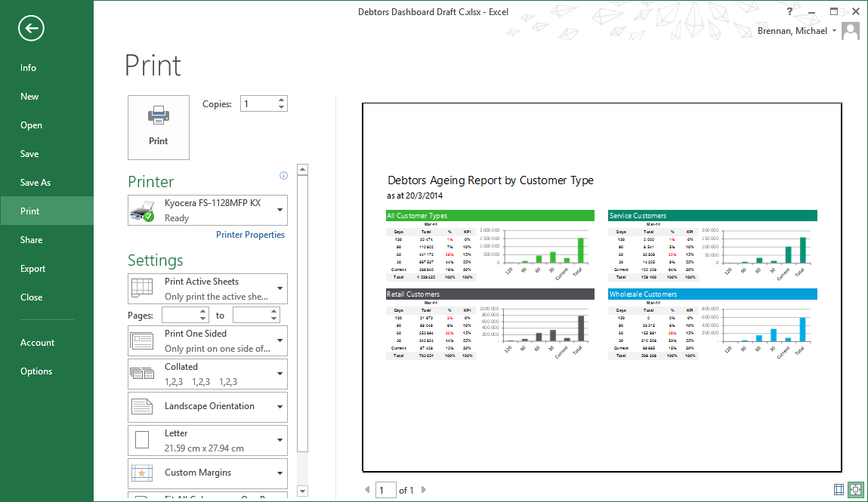Click the Print button with printer icon
This screenshot has width=868, height=502.
click(159, 127)
